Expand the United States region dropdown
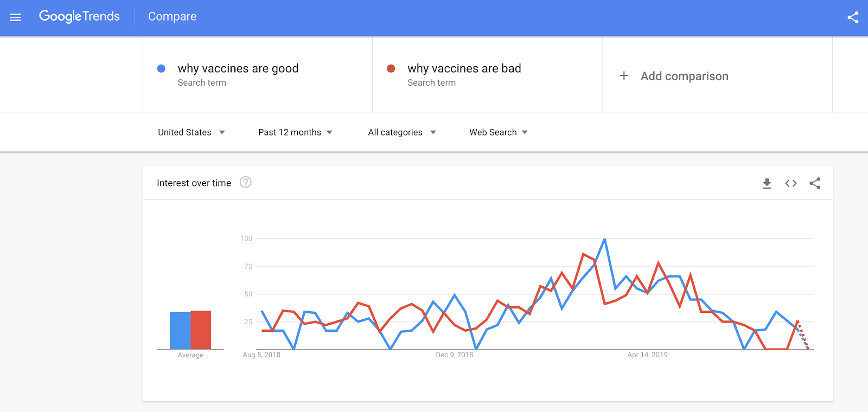Viewport: 868px width, 412px height. point(191,132)
